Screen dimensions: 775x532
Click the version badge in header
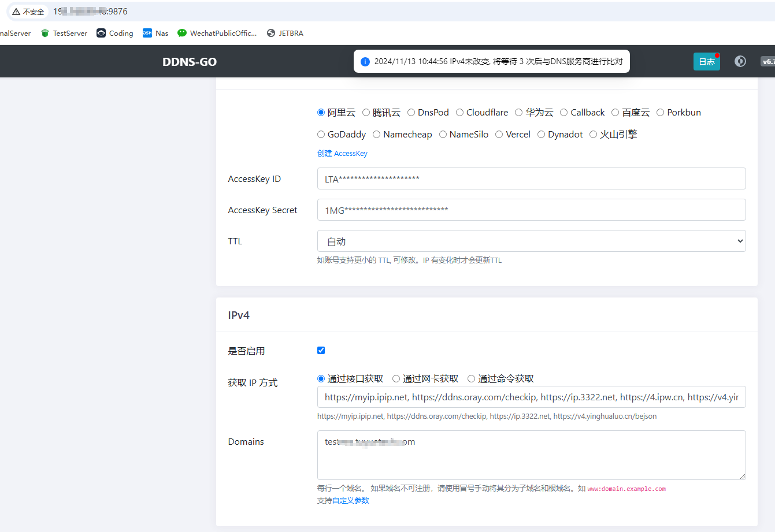(x=767, y=61)
